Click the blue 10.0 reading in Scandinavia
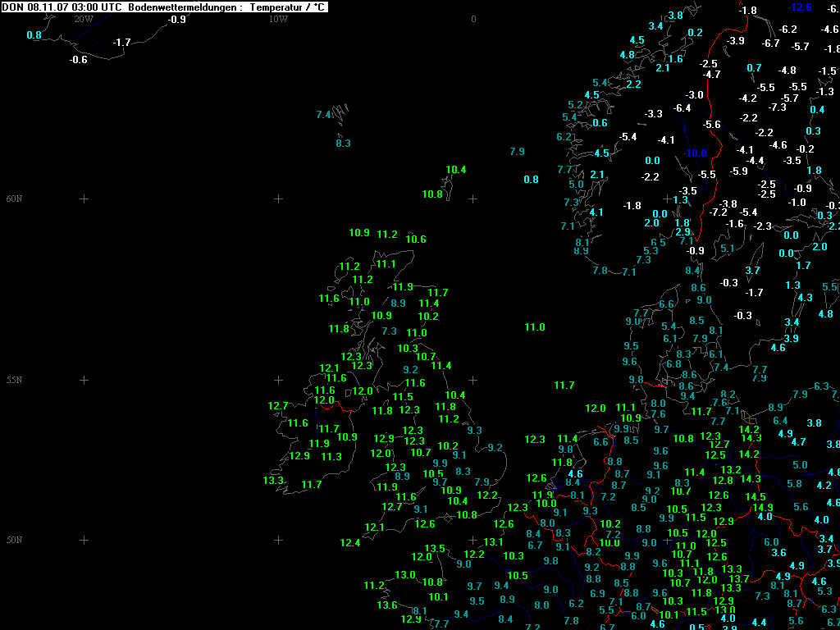Image resolution: width=840 pixels, height=630 pixels. click(x=696, y=153)
